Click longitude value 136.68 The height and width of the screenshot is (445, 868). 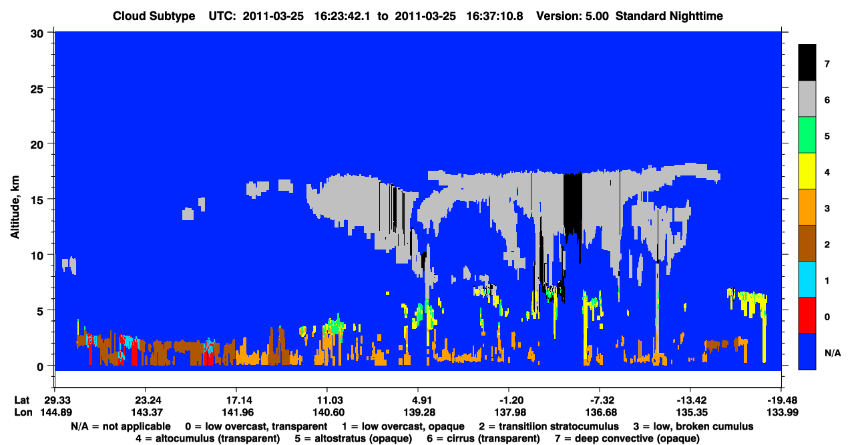(600, 412)
